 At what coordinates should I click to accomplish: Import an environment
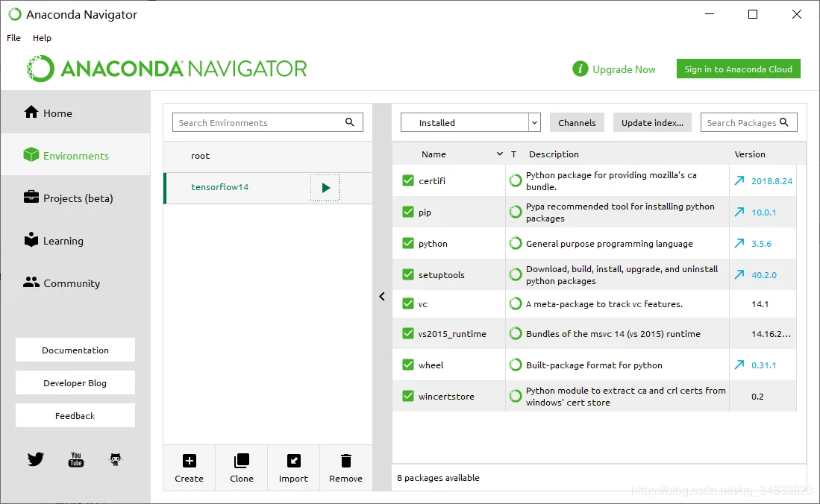(293, 468)
